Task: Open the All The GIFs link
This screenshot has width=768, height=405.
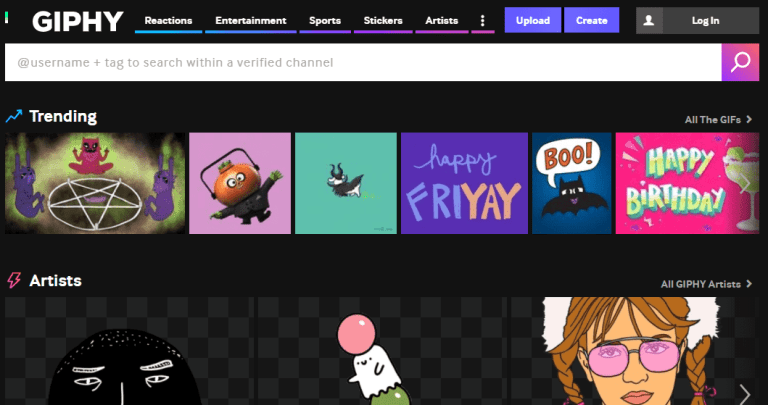Action: pyautogui.click(x=718, y=120)
